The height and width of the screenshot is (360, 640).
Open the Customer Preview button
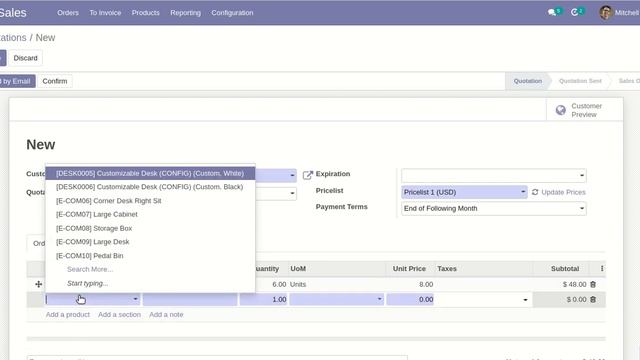[x=584, y=110]
